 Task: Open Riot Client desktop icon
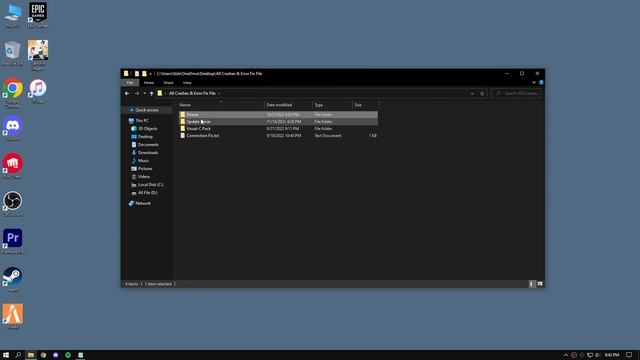tap(13, 166)
